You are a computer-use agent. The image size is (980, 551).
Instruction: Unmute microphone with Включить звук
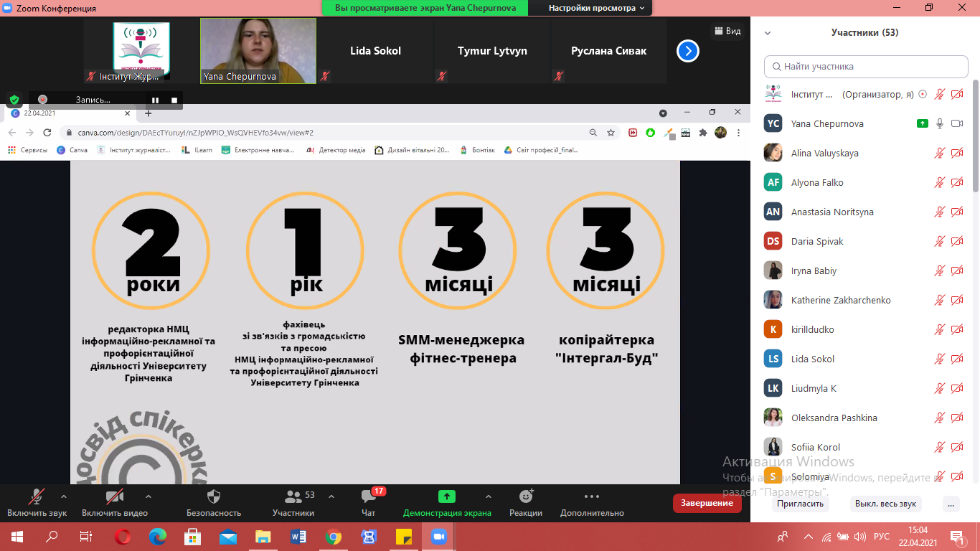[37, 497]
